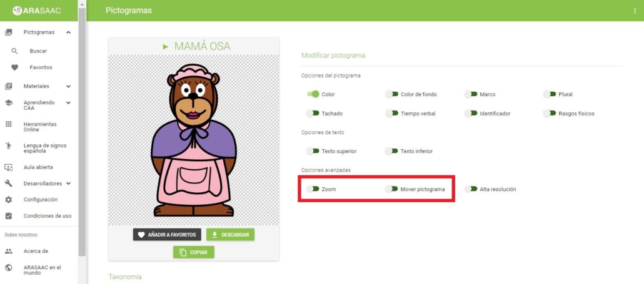Image resolution: width=644 pixels, height=284 pixels.
Task: Open Acerca de menu item
Action: (36, 251)
